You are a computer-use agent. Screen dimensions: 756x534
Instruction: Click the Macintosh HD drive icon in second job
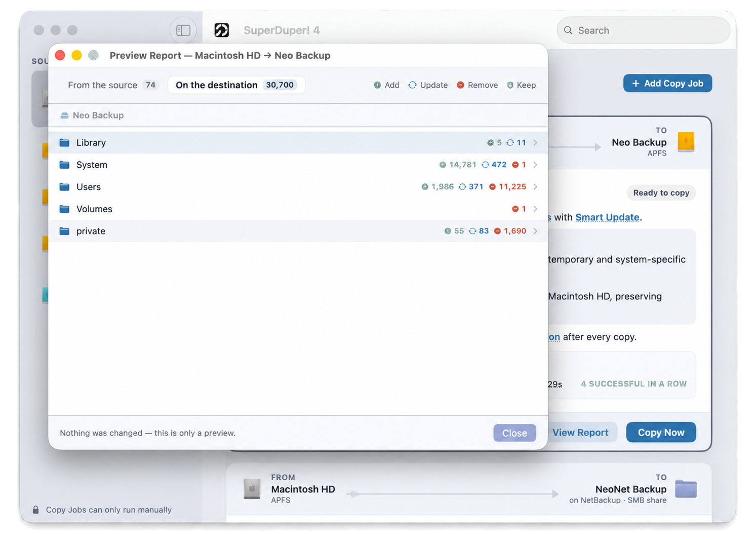click(x=252, y=489)
